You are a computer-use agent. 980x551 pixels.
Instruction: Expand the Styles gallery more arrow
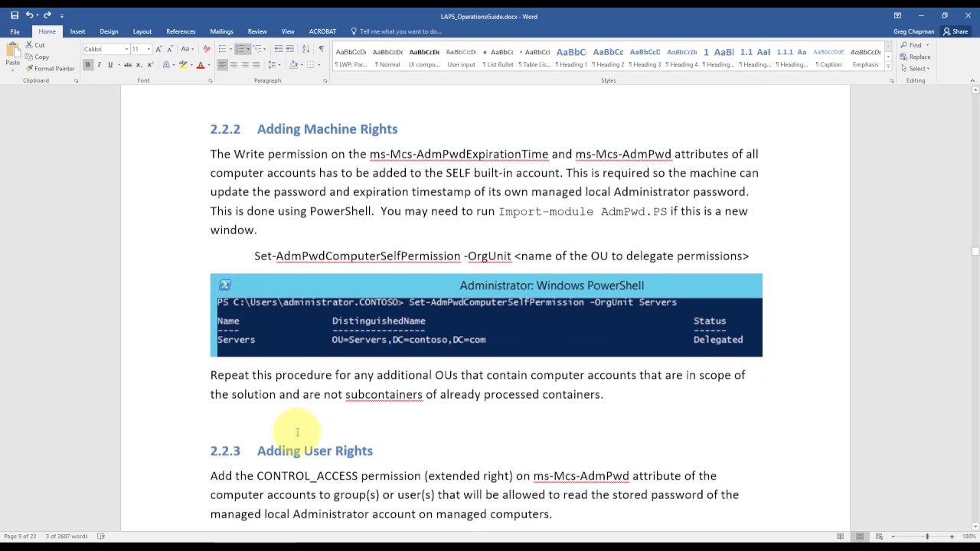click(x=888, y=65)
